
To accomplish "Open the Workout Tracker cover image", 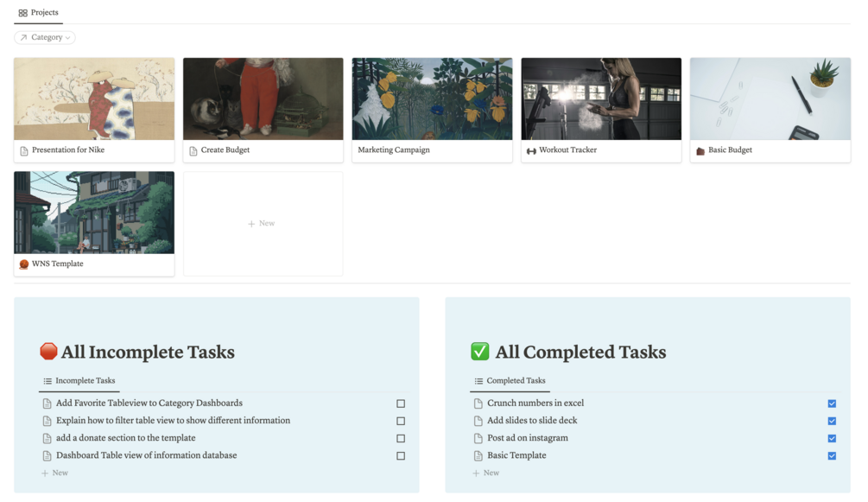I will point(601,98).
